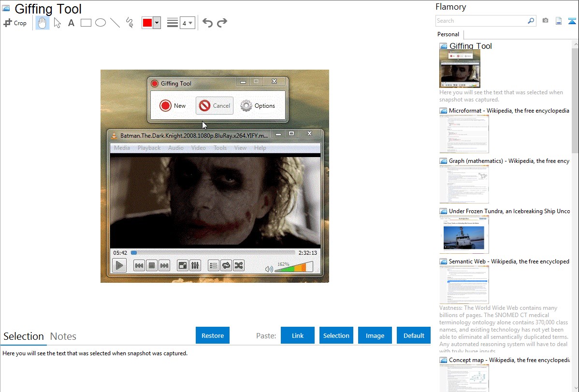579x392 pixels.
Task: Click the 'Under Frozen Tundra' snapshot title
Action: click(x=509, y=211)
